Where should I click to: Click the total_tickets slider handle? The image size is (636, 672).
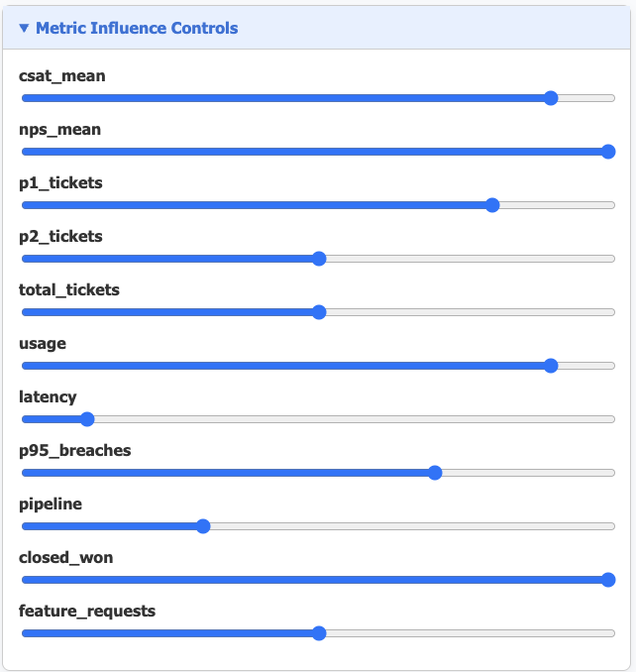click(319, 312)
